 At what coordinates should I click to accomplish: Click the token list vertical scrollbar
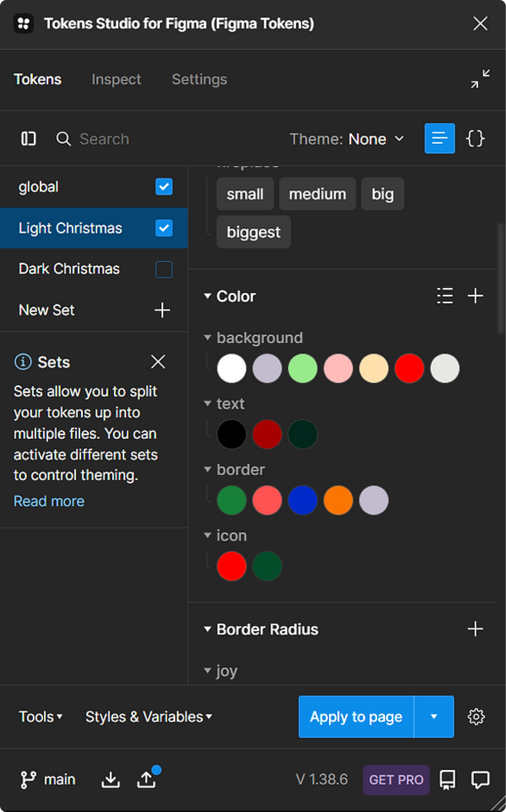[x=501, y=278]
